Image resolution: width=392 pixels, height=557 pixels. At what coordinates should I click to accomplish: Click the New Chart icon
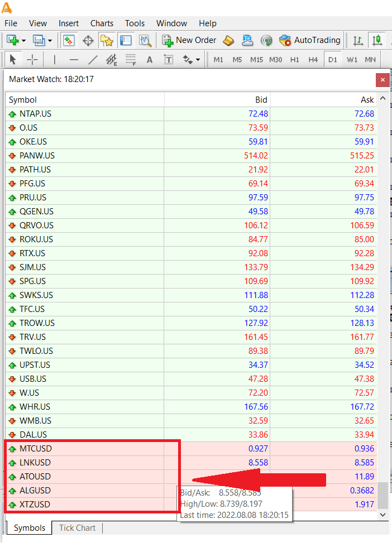[x=12, y=41]
